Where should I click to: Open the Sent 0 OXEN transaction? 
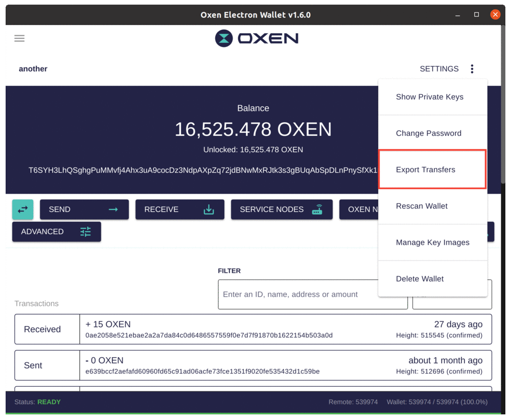coord(253,365)
